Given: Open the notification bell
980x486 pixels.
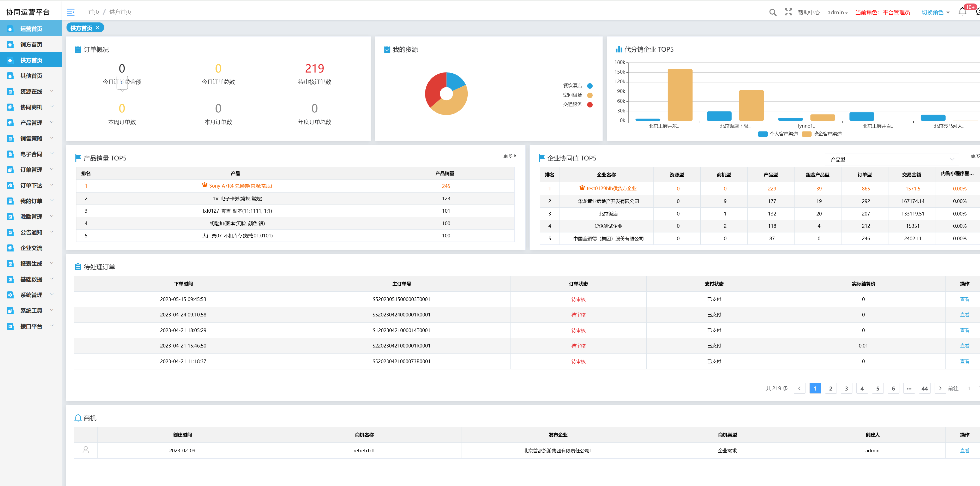Looking at the screenshot, I should click(962, 12).
